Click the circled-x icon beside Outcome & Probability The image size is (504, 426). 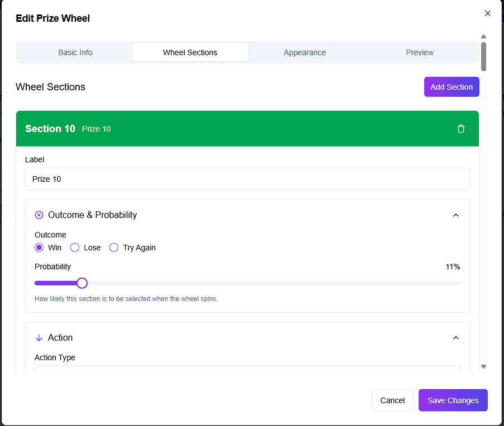[x=39, y=215]
